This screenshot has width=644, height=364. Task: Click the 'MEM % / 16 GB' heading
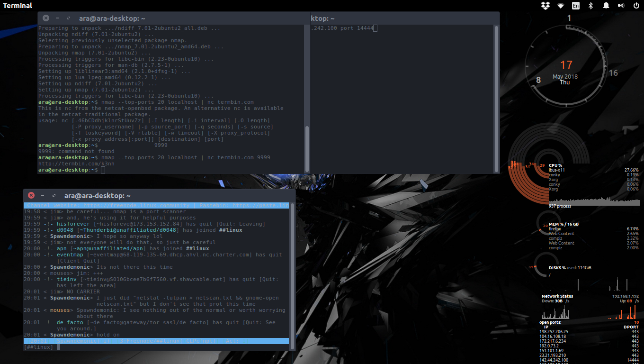coord(563,224)
